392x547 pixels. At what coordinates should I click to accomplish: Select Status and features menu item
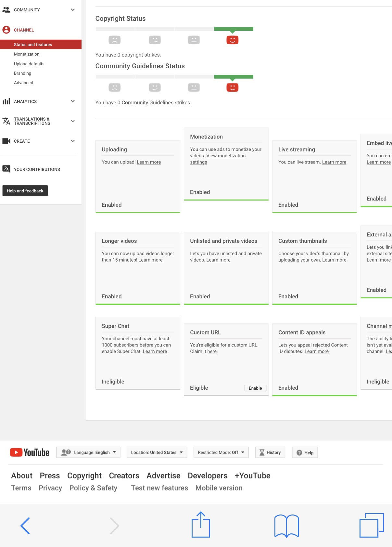(x=41, y=45)
